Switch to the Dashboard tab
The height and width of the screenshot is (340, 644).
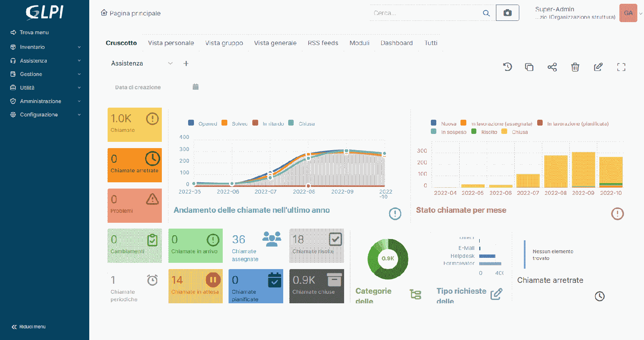coord(397,43)
